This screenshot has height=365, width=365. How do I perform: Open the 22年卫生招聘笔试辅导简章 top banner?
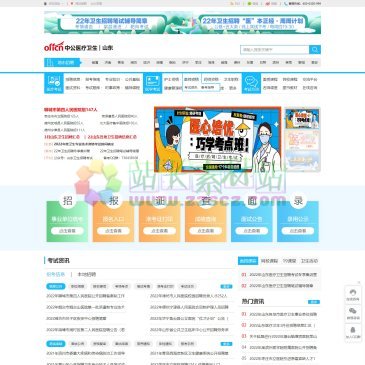113,23
